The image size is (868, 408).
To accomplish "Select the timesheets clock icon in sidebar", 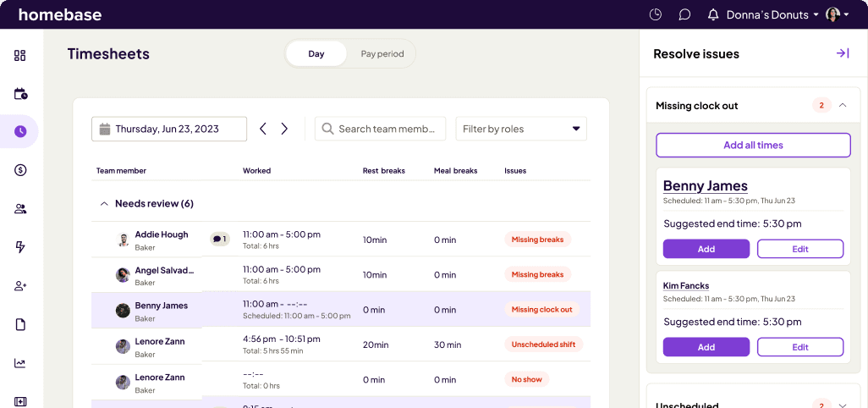I will pos(20,131).
